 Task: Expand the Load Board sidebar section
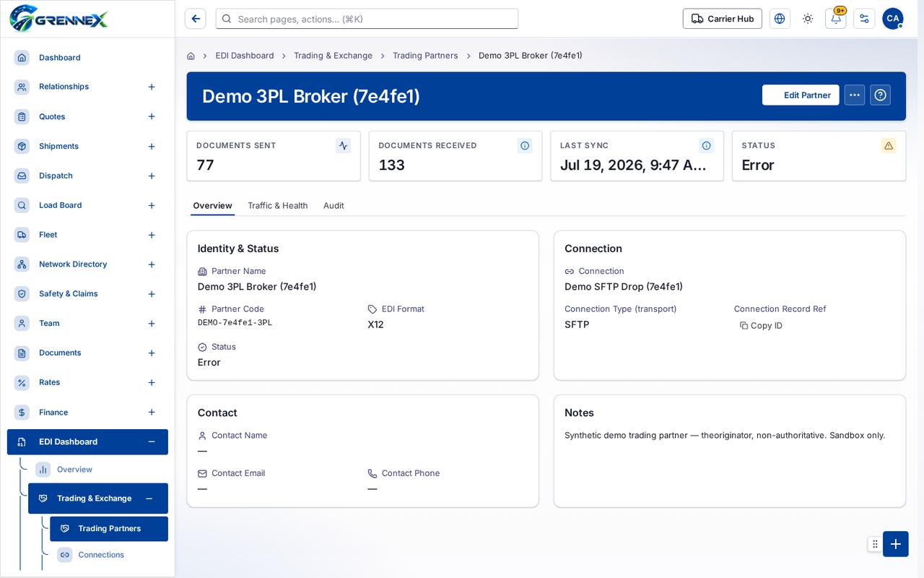click(x=152, y=206)
